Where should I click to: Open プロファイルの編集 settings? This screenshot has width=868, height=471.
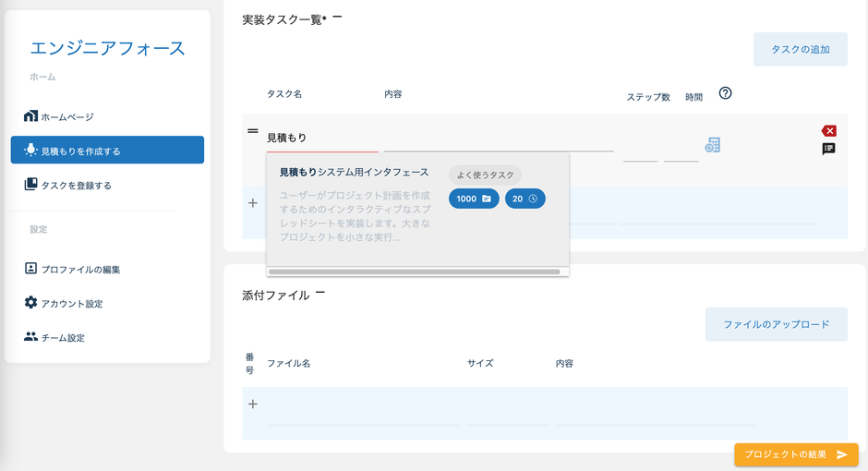coord(80,270)
